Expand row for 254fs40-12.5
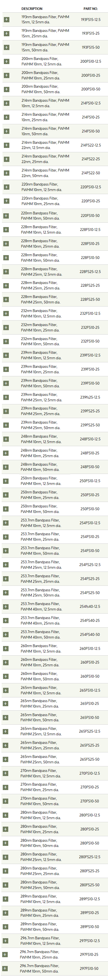Viewport: 108px width, 980px height. coord(6,607)
